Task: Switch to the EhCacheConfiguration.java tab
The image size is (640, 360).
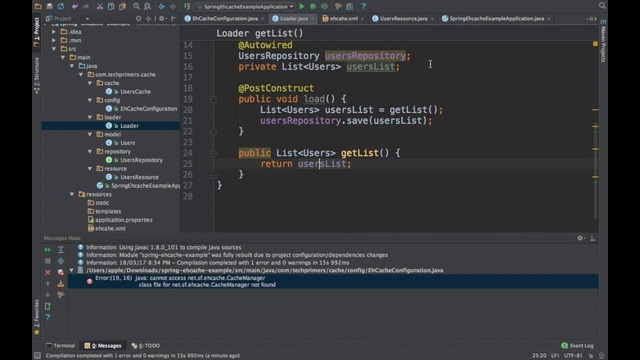Action: [224, 18]
